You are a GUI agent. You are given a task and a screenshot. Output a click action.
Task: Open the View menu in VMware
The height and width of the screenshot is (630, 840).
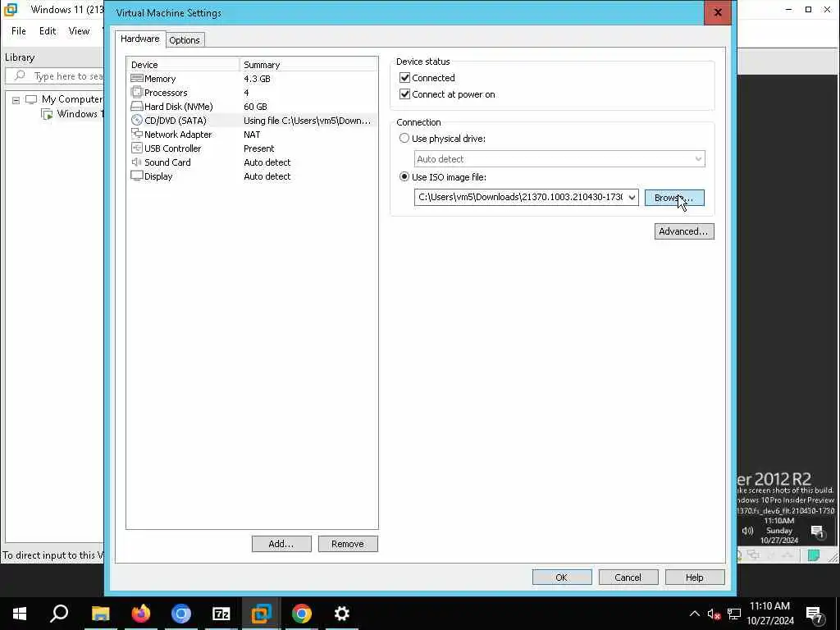79,31
